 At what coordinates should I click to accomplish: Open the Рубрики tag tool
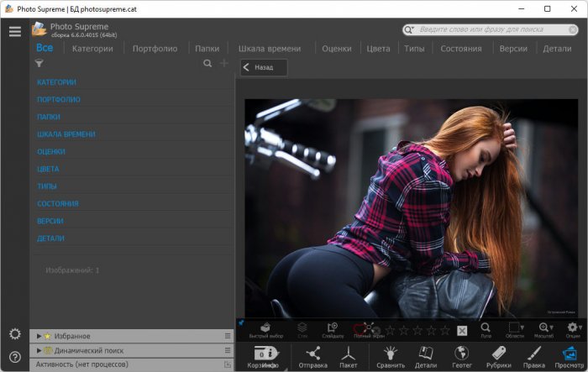[498, 354]
